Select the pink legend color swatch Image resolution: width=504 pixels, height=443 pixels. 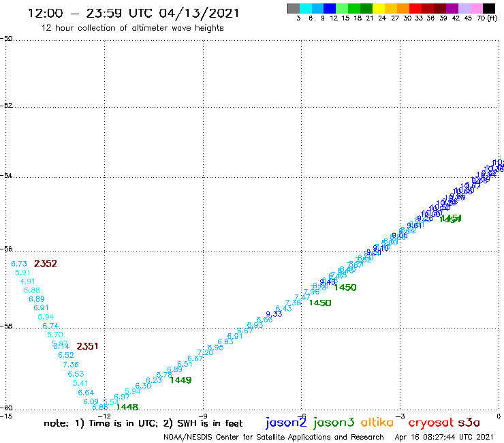point(476,8)
